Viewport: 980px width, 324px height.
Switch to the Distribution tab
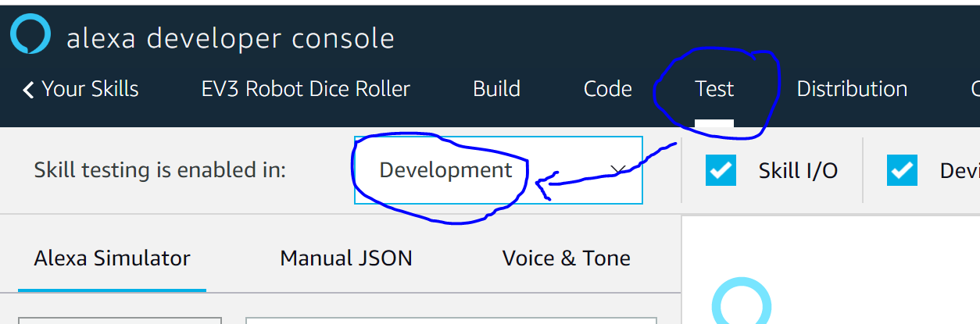852,89
